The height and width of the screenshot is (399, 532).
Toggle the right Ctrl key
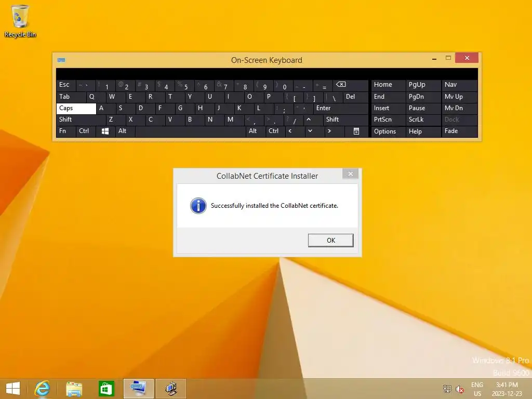point(275,131)
